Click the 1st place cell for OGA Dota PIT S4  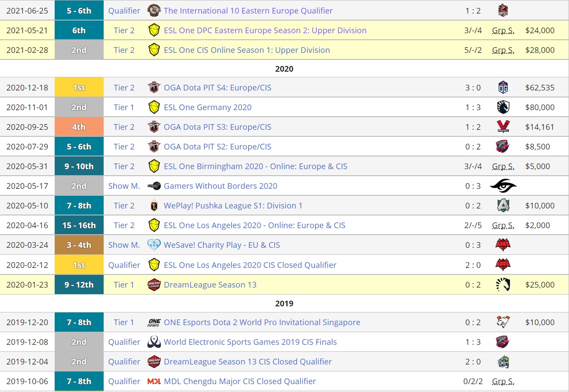(79, 88)
